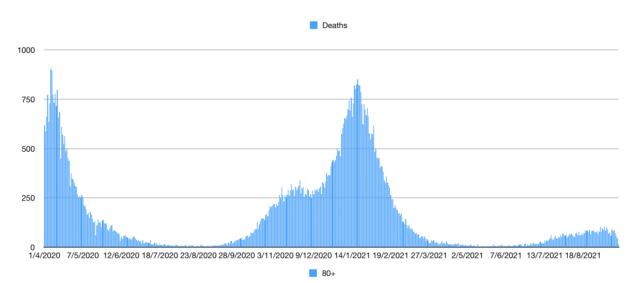
Task: Select the 1/4/2020 date label
Action: 44,256
